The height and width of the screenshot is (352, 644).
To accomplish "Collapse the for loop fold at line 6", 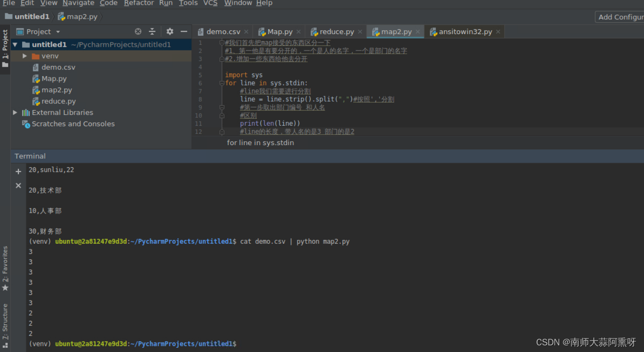I will (222, 83).
